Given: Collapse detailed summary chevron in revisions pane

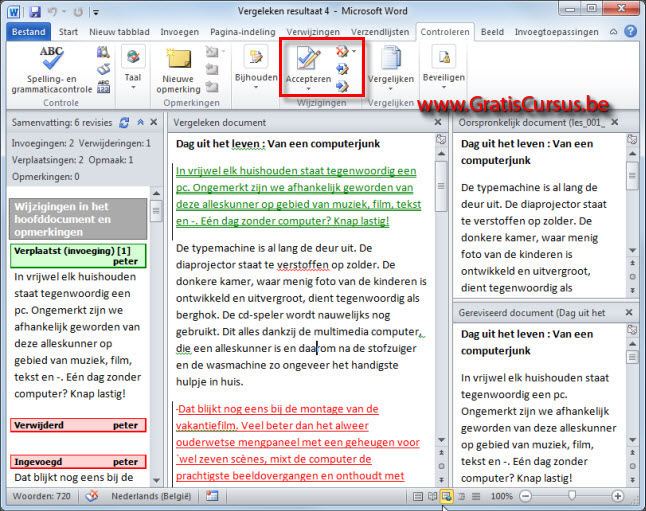Looking at the screenshot, I should tap(140, 122).
